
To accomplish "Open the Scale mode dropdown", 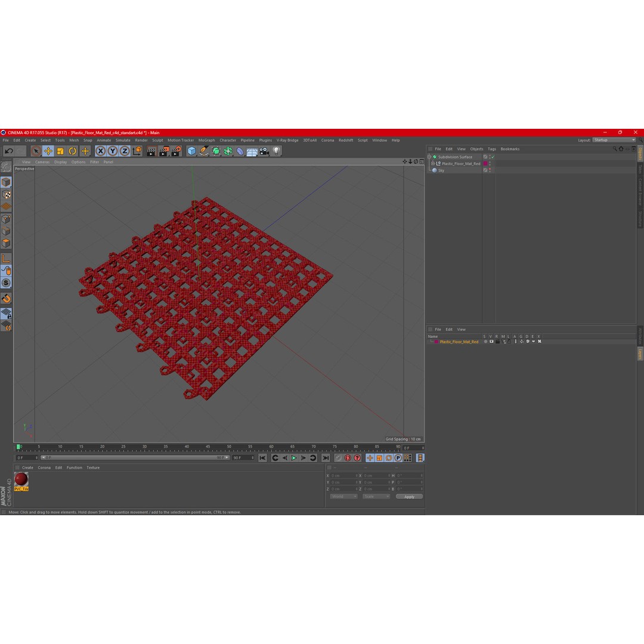I will click(376, 497).
